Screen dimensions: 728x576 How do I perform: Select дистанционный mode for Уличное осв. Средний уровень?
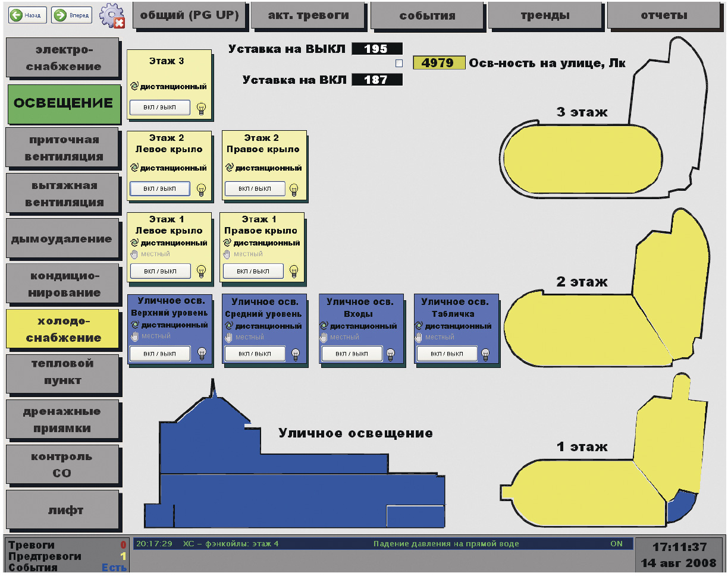point(229,326)
